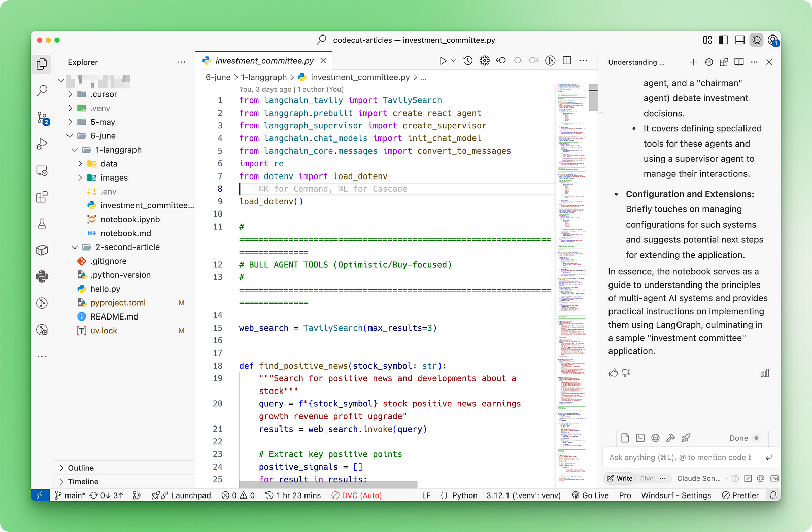
Task: Toggle the primary side bar
Action: tap(724, 40)
